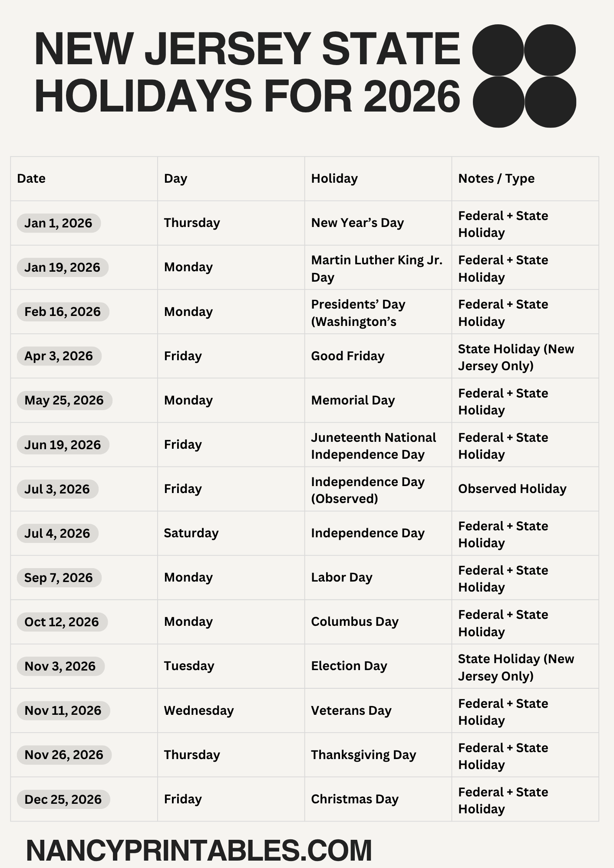Click the Apr 3, 2026 date pill
Image resolution: width=614 pixels, height=868 pixels.
click(59, 356)
